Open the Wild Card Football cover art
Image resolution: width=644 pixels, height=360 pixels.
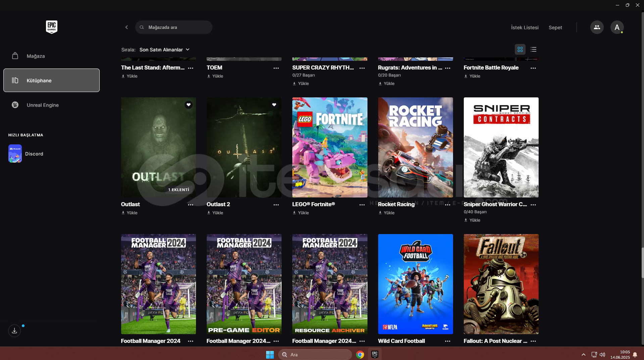point(415,284)
